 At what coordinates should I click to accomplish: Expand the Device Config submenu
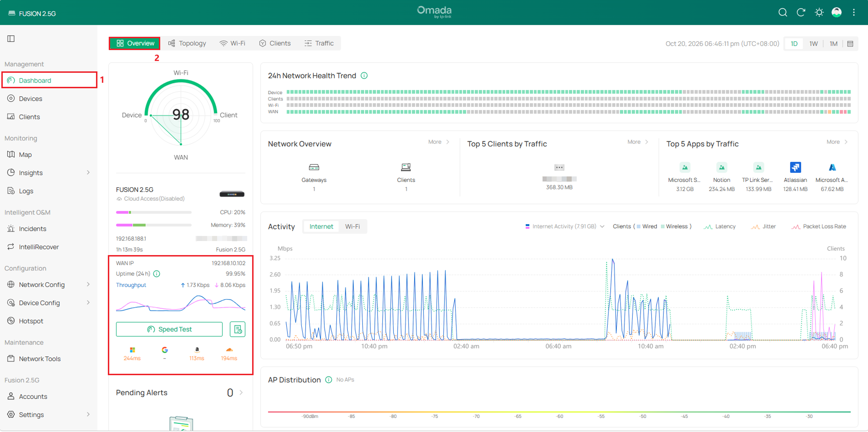(88, 302)
